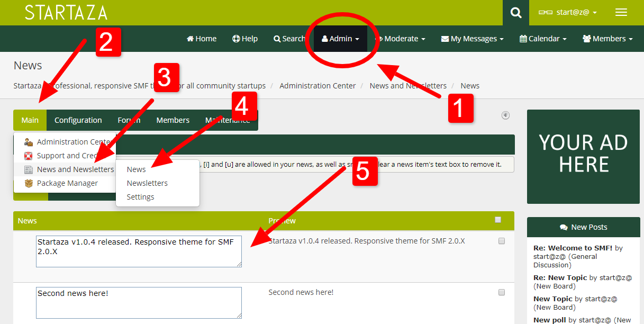Click the News and Newsletters newspaper icon
The image size is (644, 324).
pos(29,169)
